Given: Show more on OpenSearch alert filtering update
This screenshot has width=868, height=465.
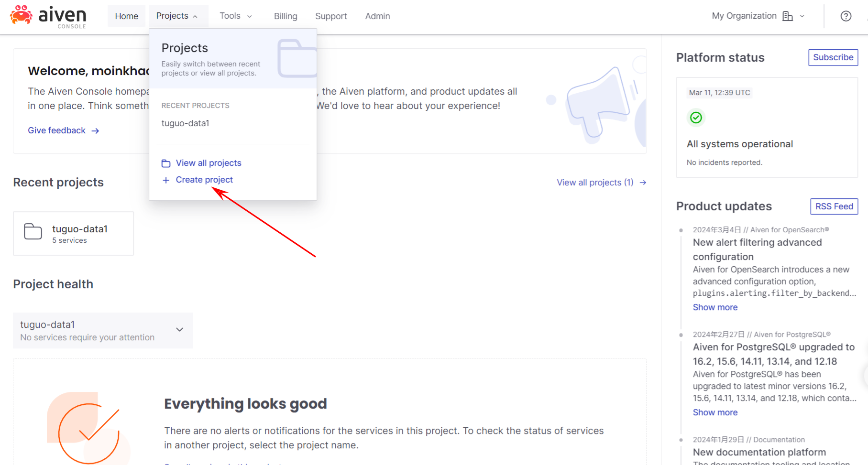Looking at the screenshot, I should (x=715, y=307).
